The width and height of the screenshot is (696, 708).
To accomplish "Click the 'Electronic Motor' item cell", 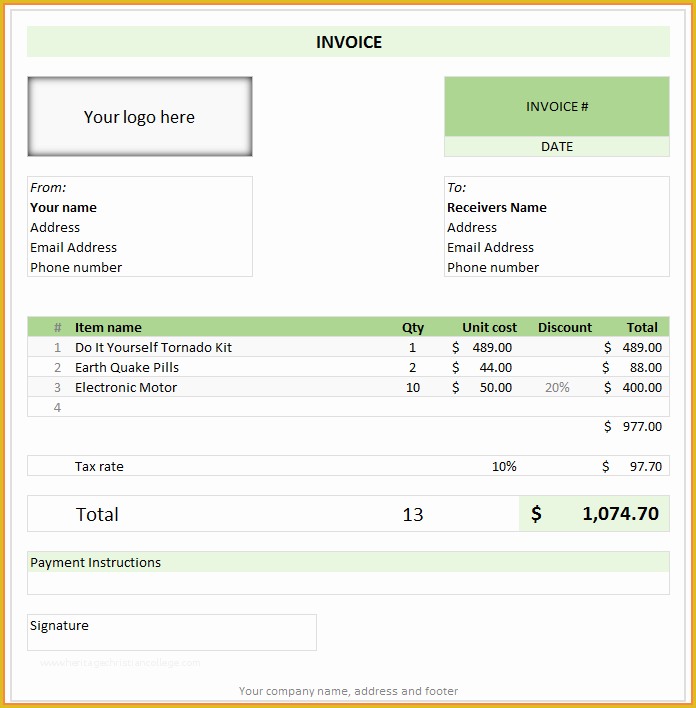I will click(126, 387).
